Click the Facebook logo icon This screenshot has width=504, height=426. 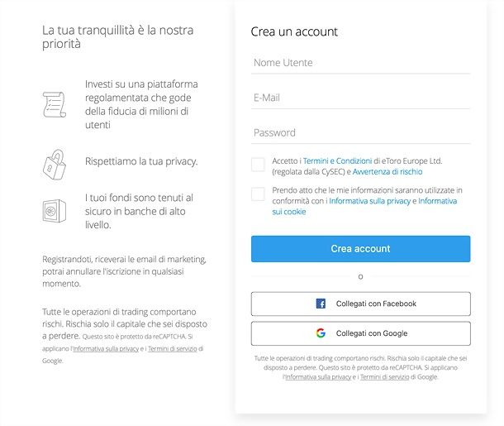(321, 304)
